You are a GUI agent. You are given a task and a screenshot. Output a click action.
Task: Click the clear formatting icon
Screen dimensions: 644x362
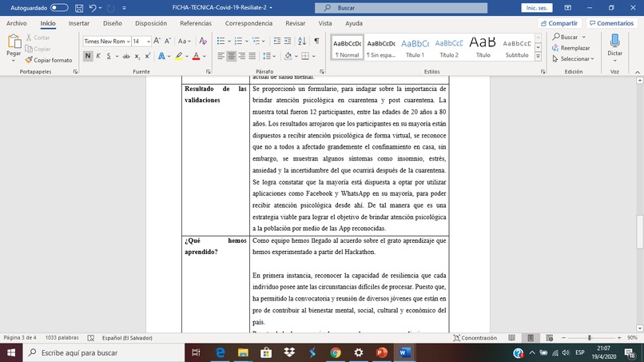(x=202, y=41)
